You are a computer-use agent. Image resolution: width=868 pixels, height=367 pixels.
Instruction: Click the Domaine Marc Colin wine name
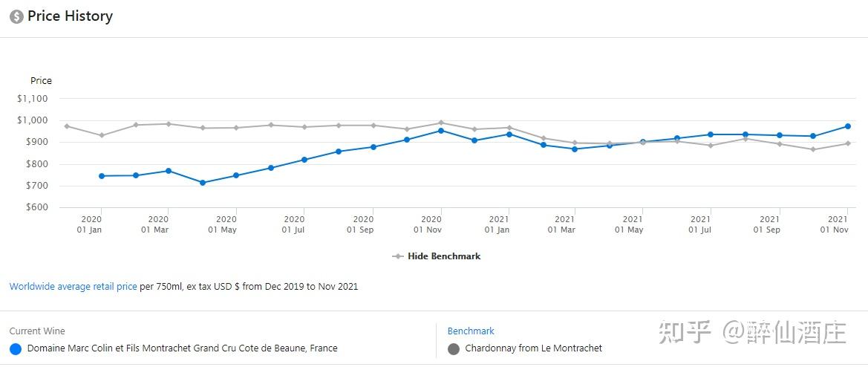click(x=182, y=348)
